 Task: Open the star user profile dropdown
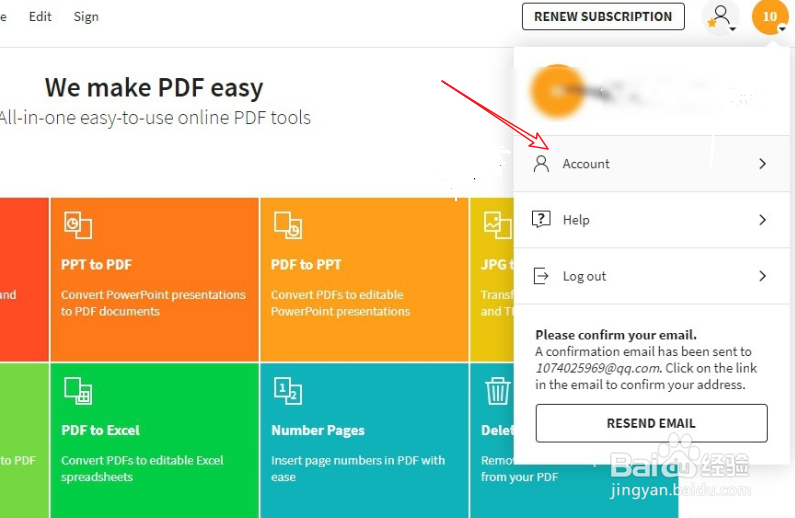[721, 17]
